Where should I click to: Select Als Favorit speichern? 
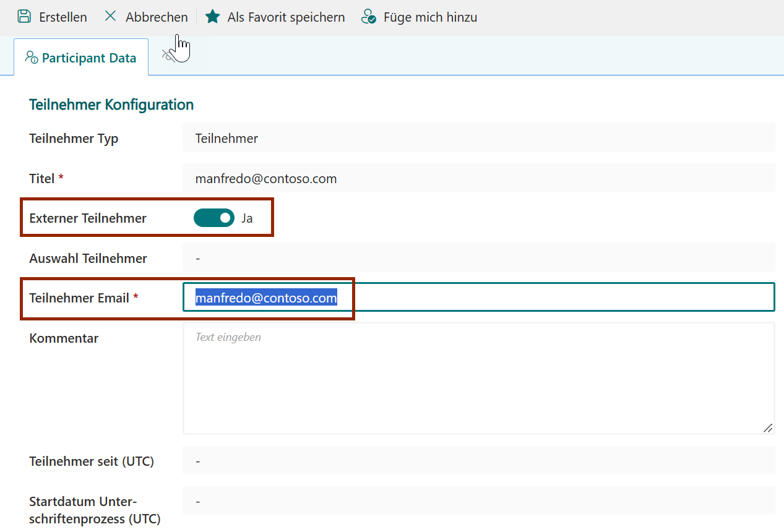[286, 17]
